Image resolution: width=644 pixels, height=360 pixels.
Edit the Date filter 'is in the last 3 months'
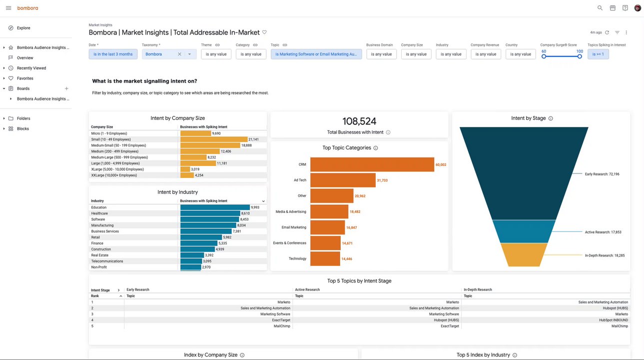(113, 54)
